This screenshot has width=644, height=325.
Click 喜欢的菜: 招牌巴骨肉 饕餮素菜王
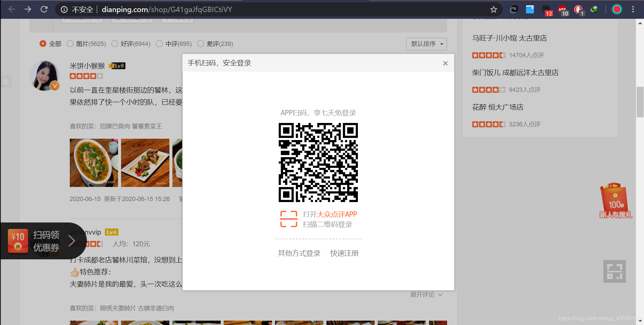116,126
